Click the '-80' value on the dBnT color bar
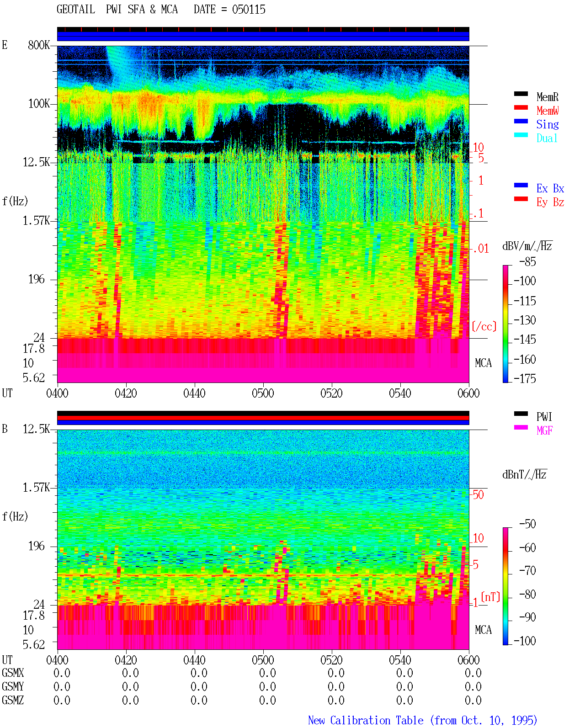 (x=527, y=595)
